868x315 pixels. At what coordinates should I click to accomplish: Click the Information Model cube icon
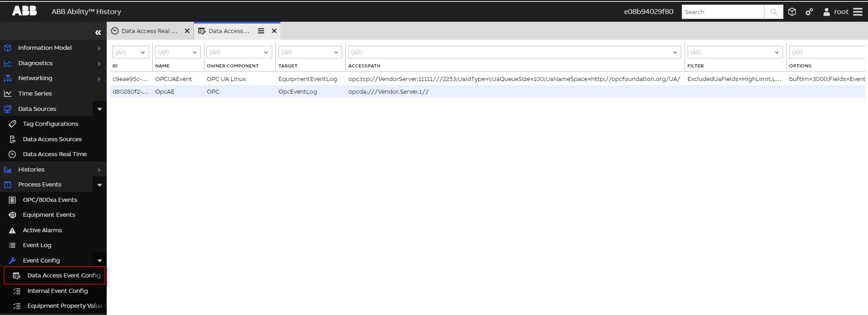8,48
